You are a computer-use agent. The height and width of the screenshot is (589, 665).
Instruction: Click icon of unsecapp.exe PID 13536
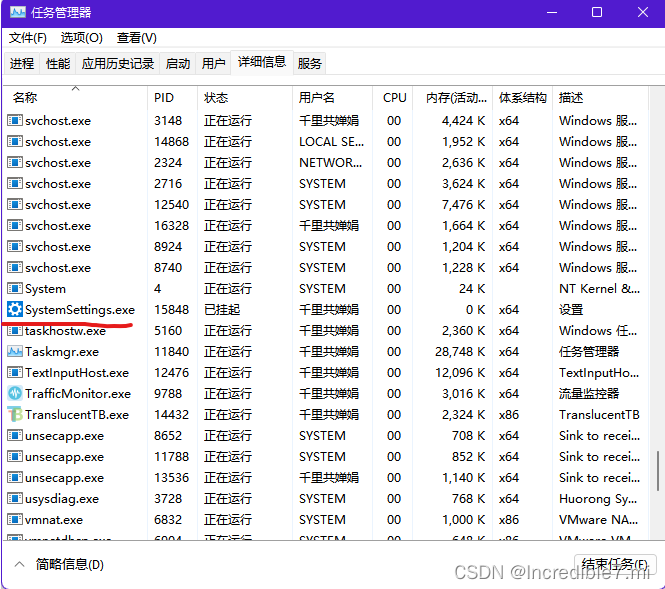[x=15, y=477]
